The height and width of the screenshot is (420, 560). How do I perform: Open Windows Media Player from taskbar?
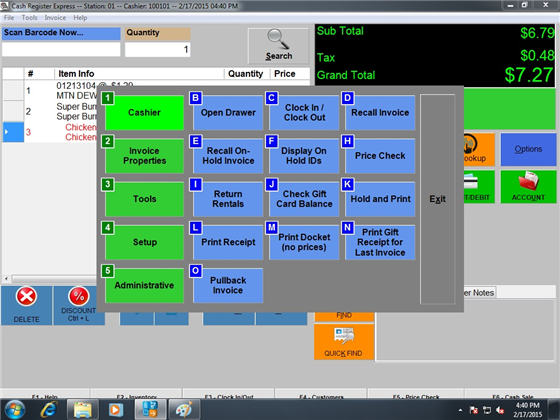pos(115,410)
